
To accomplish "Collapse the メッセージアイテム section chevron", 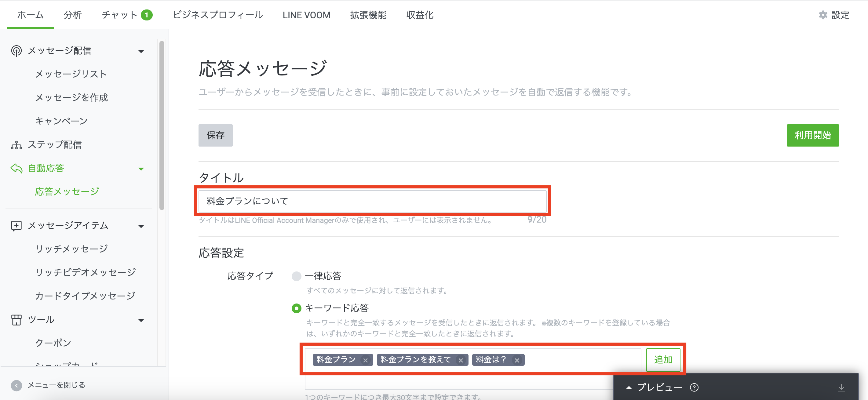I will point(141,227).
